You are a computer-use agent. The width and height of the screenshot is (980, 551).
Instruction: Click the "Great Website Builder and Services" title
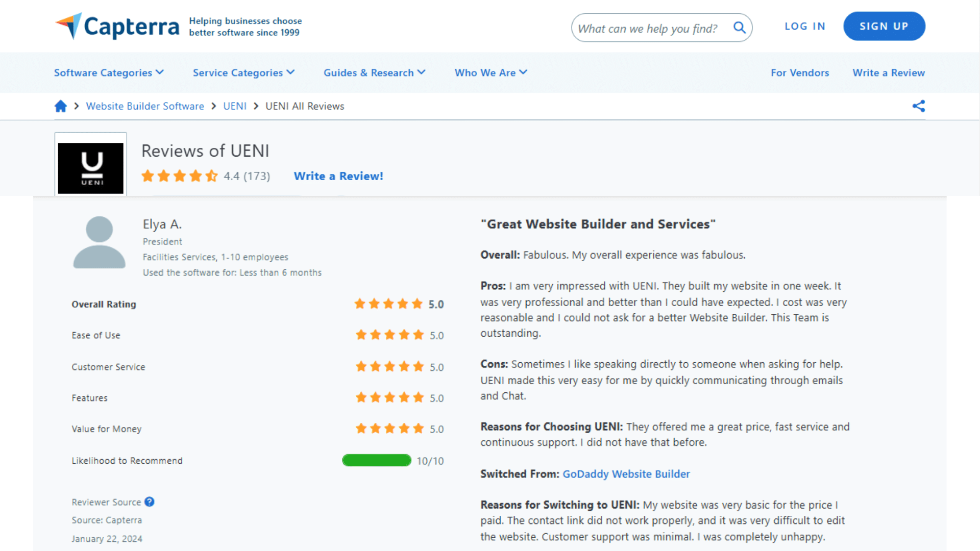pyautogui.click(x=598, y=224)
